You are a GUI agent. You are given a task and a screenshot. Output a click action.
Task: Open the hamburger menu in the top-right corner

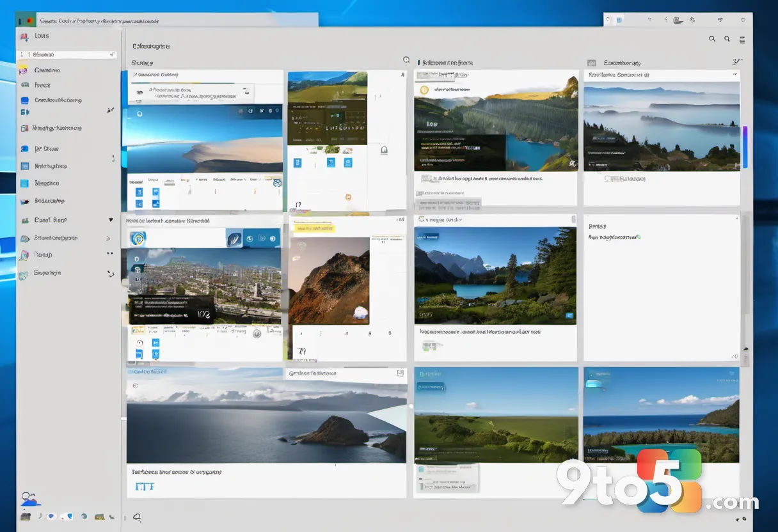click(742, 40)
